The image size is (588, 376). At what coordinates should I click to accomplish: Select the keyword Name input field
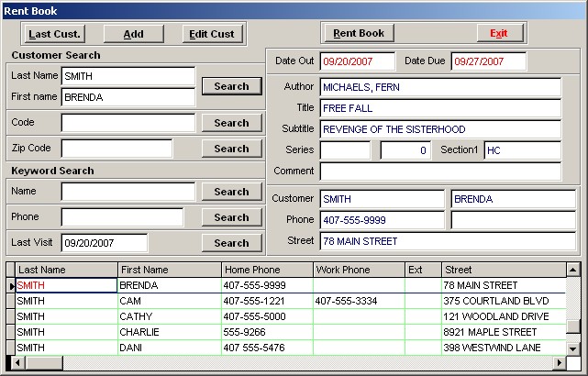(128, 192)
